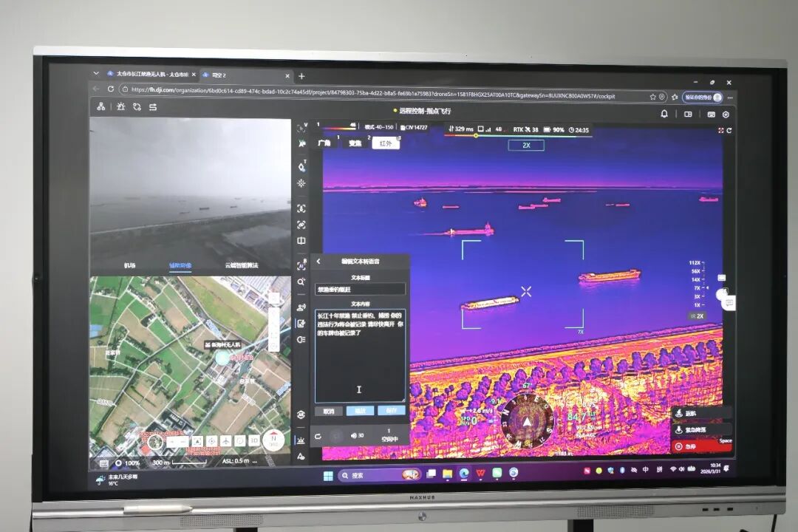This screenshot has height=532, width=798.
Task: Click the notification bell icon
Action: pyautogui.click(x=664, y=114)
